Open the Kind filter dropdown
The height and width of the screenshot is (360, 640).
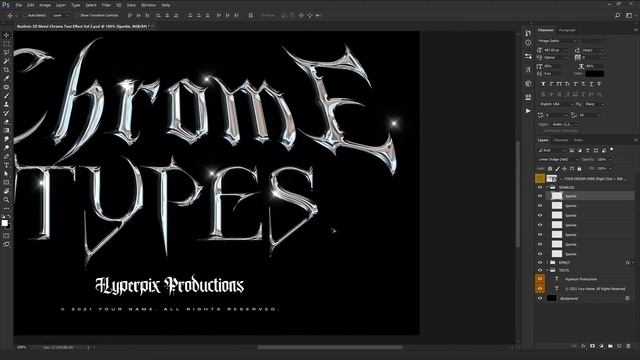pyautogui.click(x=552, y=151)
